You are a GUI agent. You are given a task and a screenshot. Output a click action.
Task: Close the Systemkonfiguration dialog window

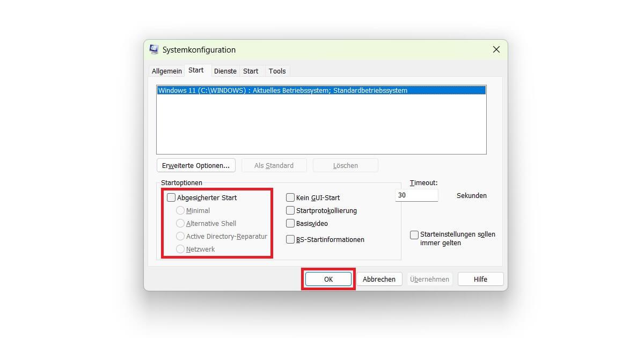click(x=496, y=49)
